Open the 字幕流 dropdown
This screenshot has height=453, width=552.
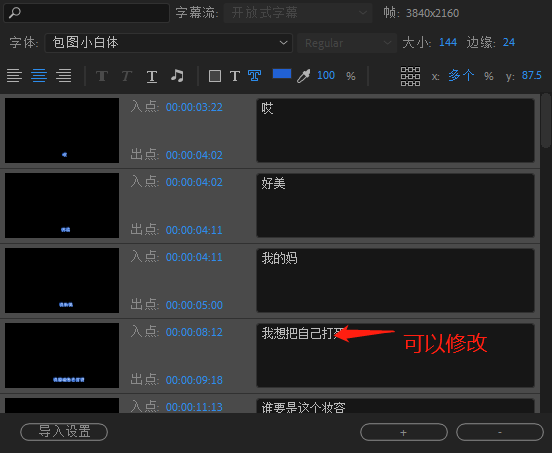pos(298,13)
